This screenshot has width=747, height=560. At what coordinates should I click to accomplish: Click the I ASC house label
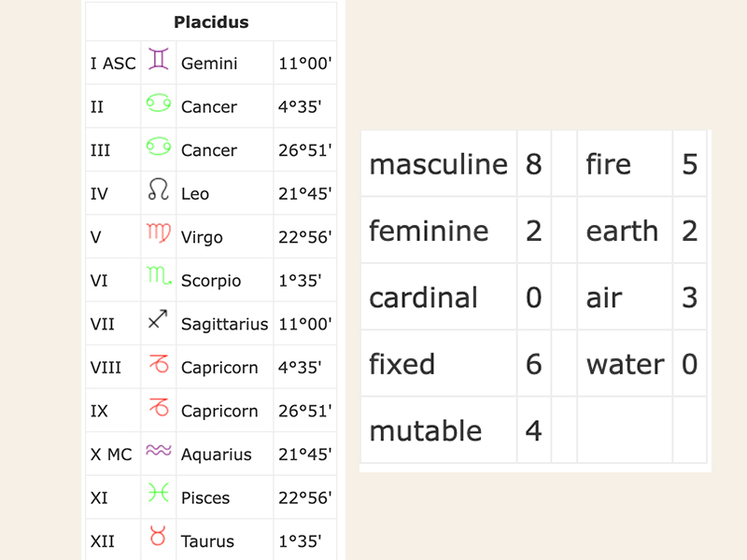pyautogui.click(x=113, y=63)
